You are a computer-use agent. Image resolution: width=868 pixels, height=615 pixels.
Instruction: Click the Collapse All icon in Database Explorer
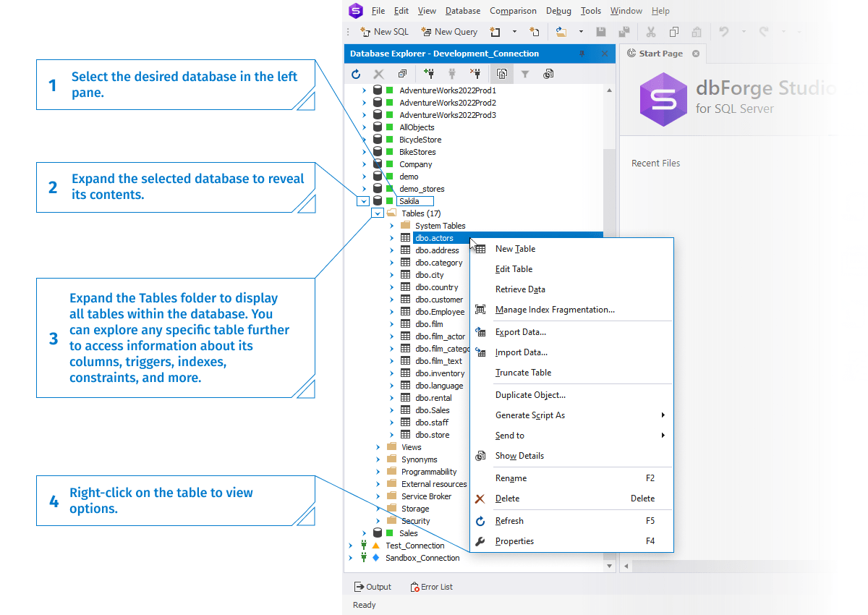coord(402,74)
